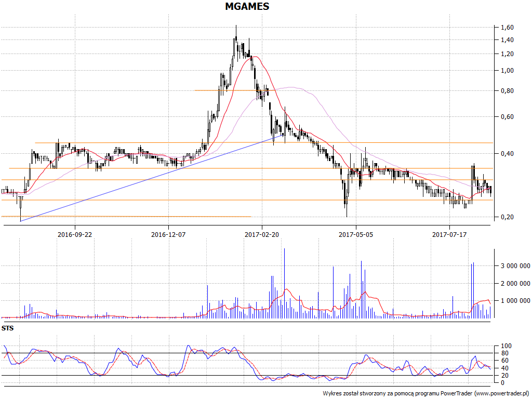Click the 2 000 000 volume label
The height and width of the screenshot is (399, 532).
(515, 284)
